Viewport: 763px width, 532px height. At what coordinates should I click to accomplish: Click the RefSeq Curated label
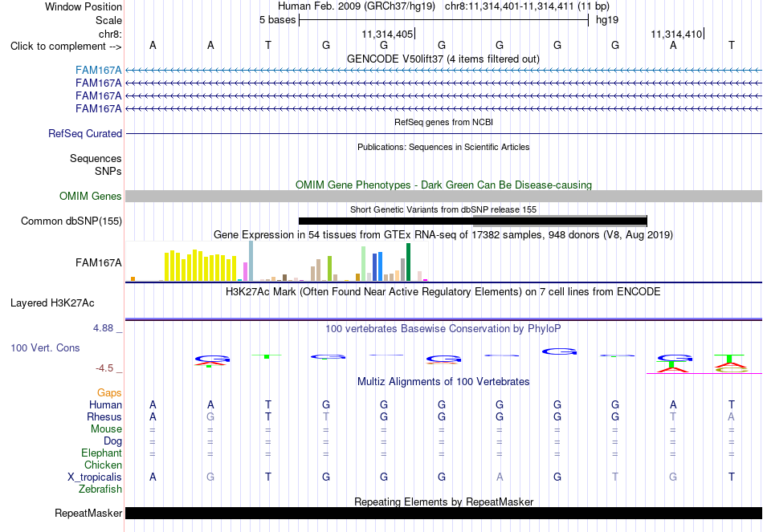pos(85,134)
